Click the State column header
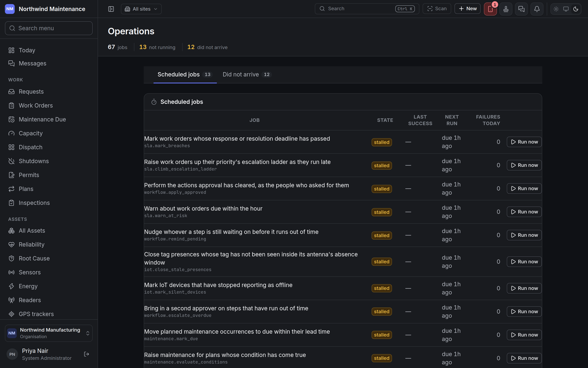This screenshot has height=368, width=588. (x=385, y=120)
